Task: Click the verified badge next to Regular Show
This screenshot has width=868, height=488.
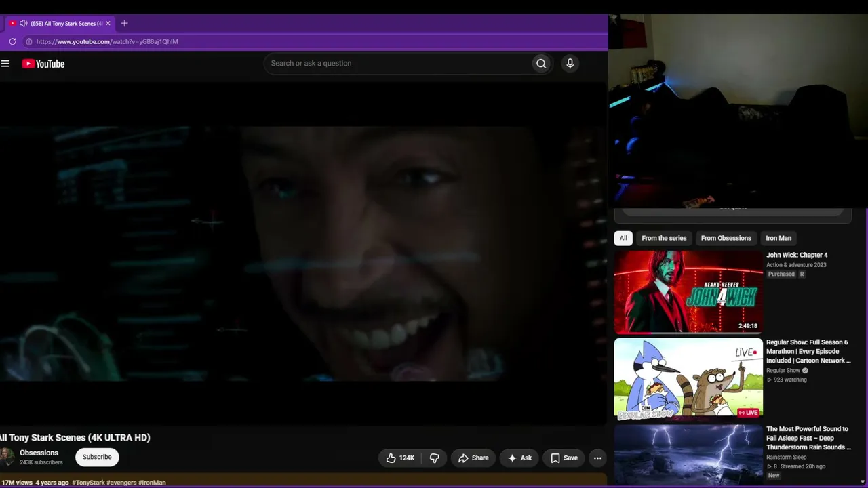Action: (805, 371)
